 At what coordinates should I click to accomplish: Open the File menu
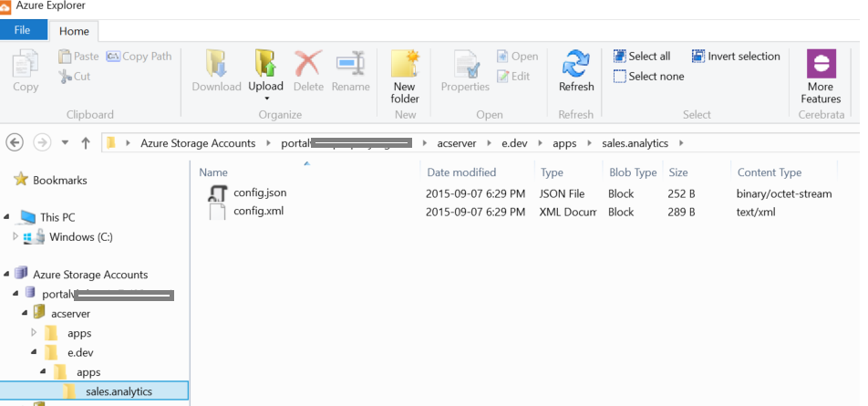click(x=22, y=30)
